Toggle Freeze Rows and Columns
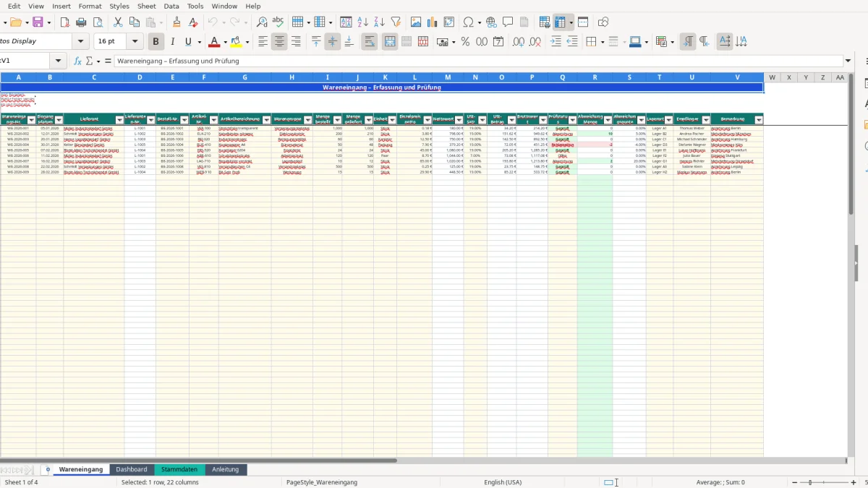The width and height of the screenshot is (868, 488). [x=560, y=22]
